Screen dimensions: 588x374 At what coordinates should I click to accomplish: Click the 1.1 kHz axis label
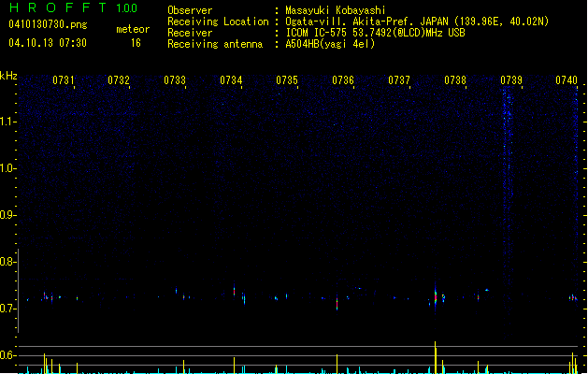click(x=8, y=122)
